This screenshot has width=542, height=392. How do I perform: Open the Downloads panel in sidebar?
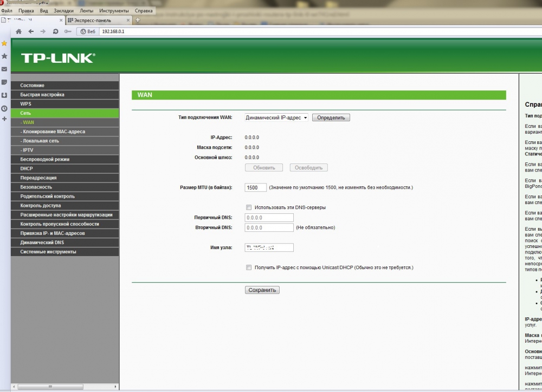(x=4, y=95)
